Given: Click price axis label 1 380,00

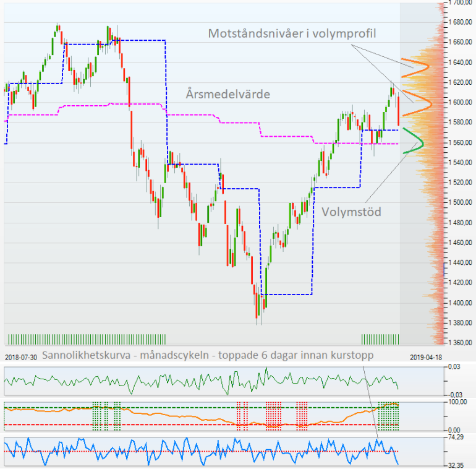Looking at the screenshot, I should point(460,322).
